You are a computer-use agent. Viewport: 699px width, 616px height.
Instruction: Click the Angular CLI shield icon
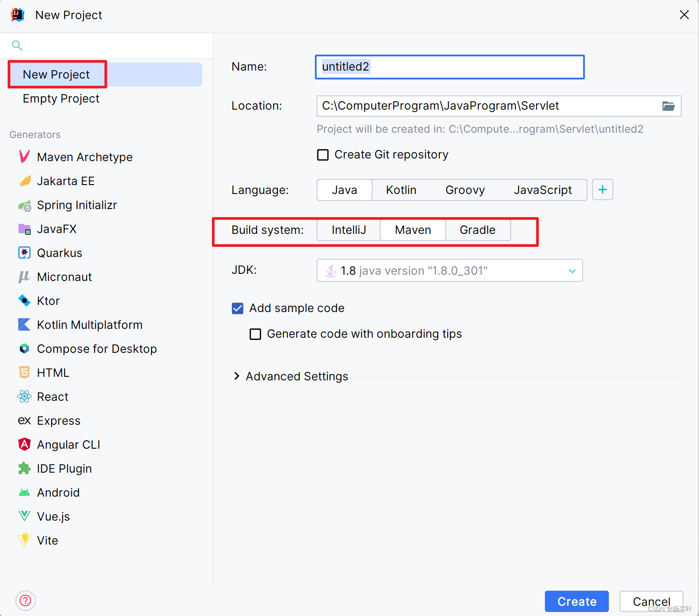pyautogui.click(x=24, y=444)
